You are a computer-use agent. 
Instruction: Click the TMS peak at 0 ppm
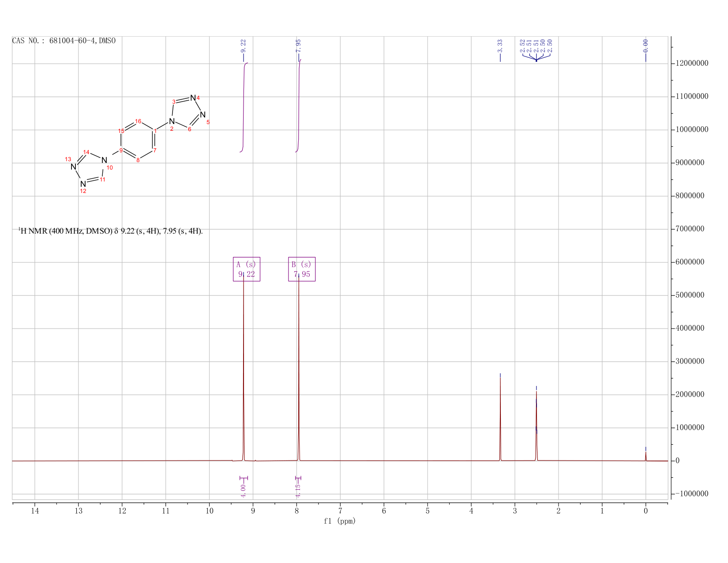645,456
